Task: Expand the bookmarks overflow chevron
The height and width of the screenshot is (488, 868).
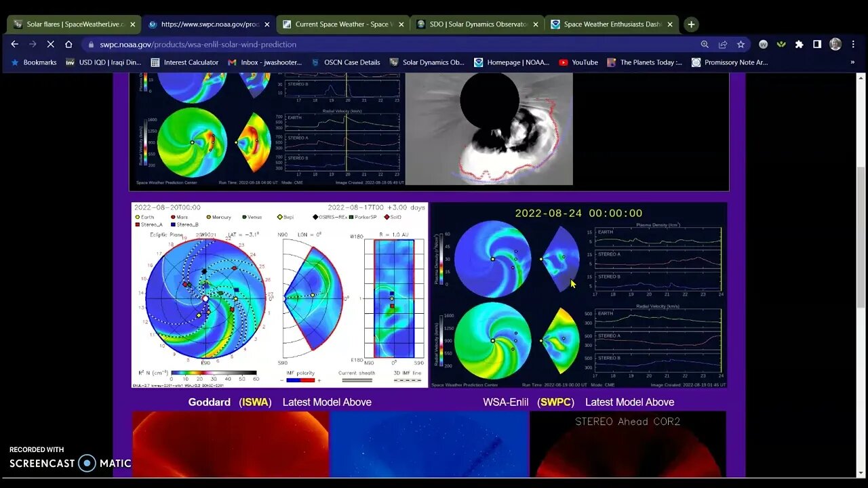Action: 852,62
